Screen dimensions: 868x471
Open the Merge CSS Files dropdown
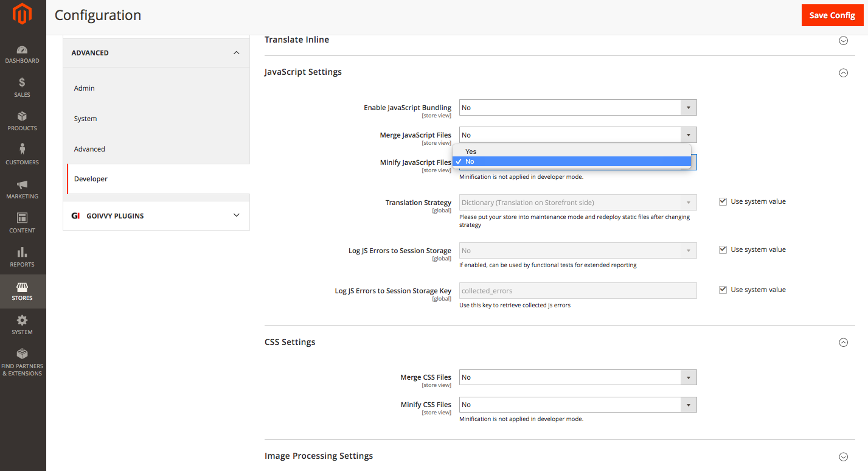[x=577, y=377]
